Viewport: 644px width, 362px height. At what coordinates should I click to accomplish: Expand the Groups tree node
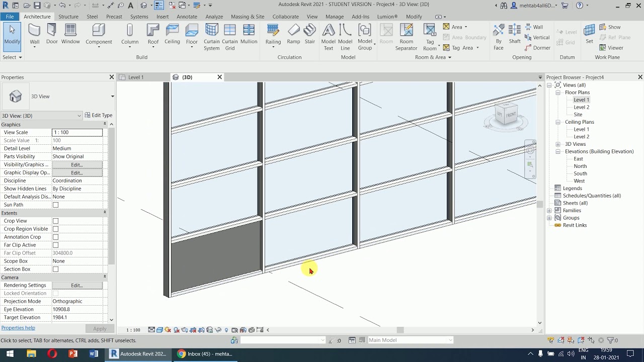pos(549,218)
